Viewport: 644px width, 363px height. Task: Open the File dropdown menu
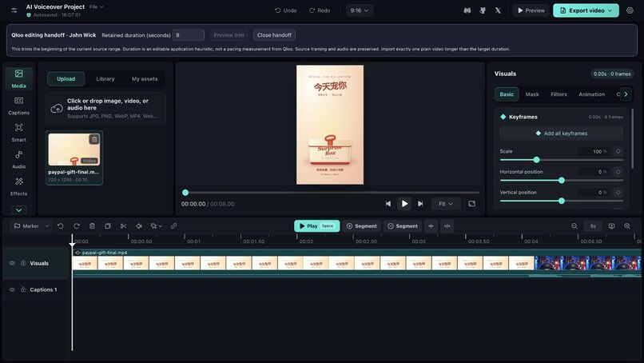pos(97,6)
